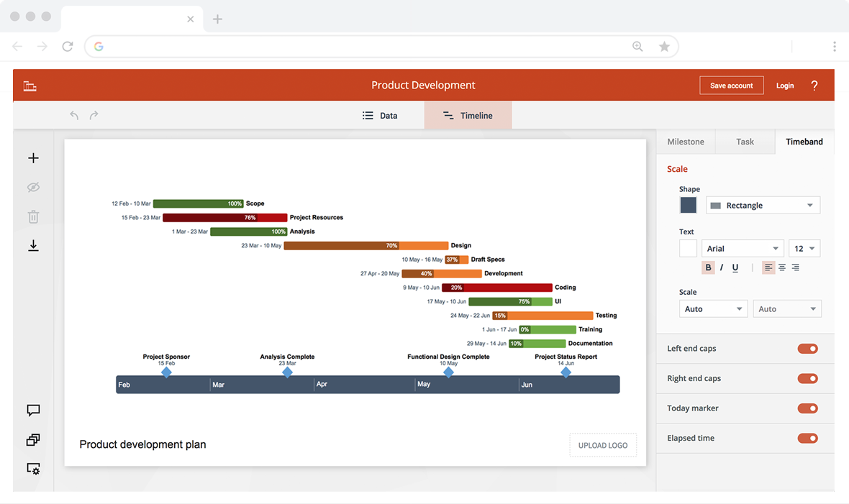
Task: Open the Rectangle shape dropdown
Action: [x=763, y=205]
